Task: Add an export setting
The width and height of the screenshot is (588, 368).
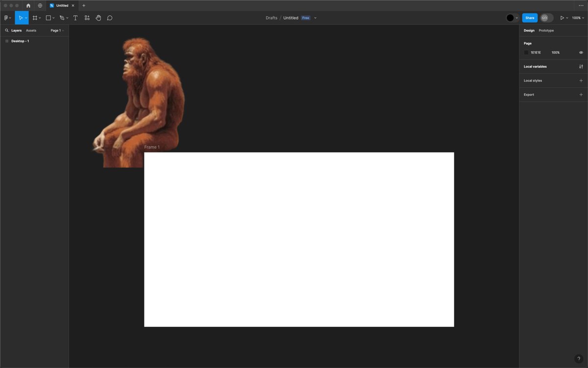Action: pyautogui.click(x=581, y=94)
